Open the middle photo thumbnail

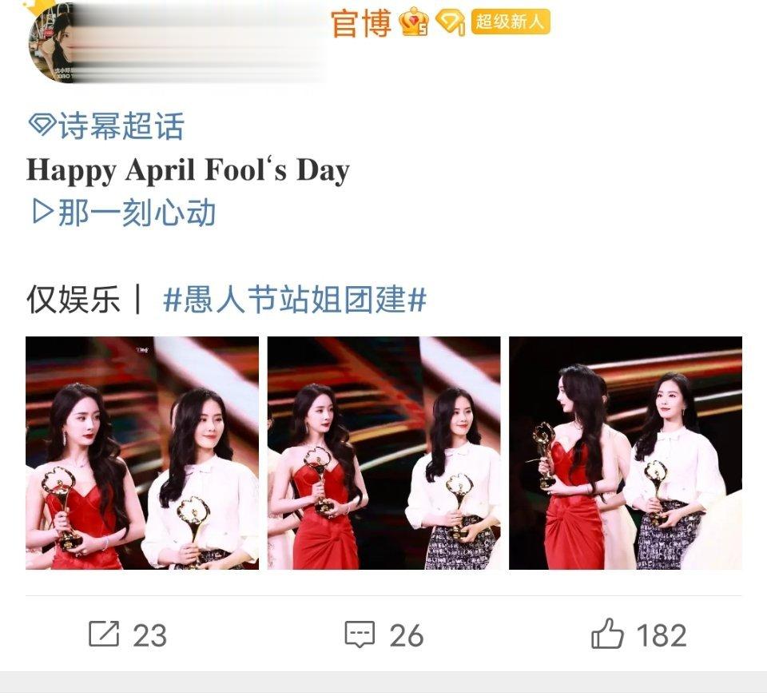point(384,453)
